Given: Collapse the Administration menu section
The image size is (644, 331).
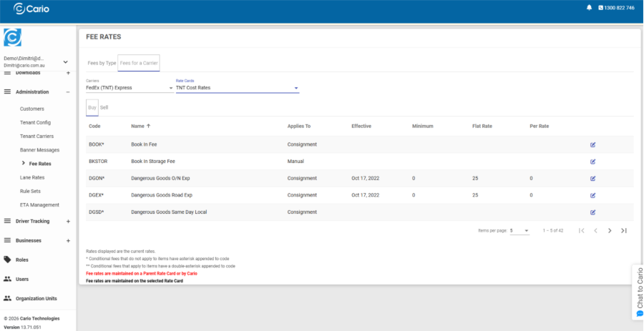Looking at the screenshot, I should 68,92.
